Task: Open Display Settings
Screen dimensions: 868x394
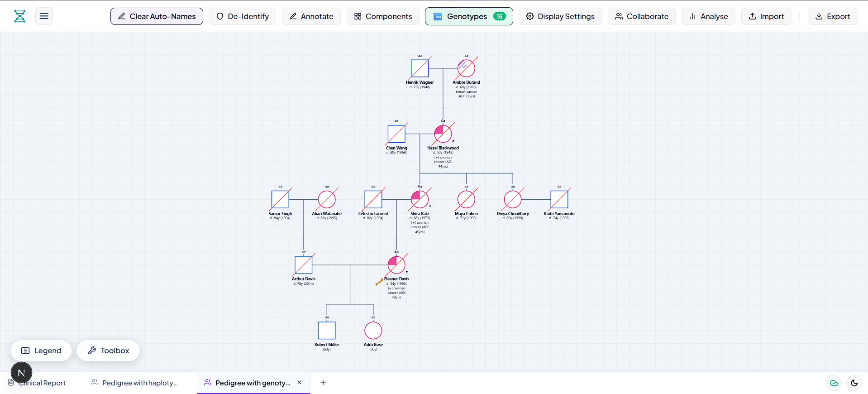Action: [x=560, y=16]
